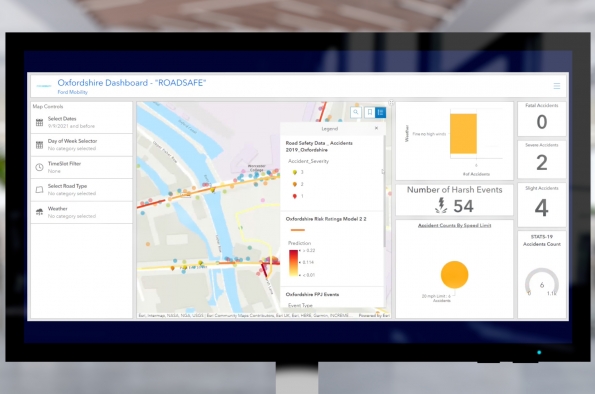Viewport: 595px width, 394px height.
Task: Click the orange weather bar in chart
Action: click(x=463, y=134)
